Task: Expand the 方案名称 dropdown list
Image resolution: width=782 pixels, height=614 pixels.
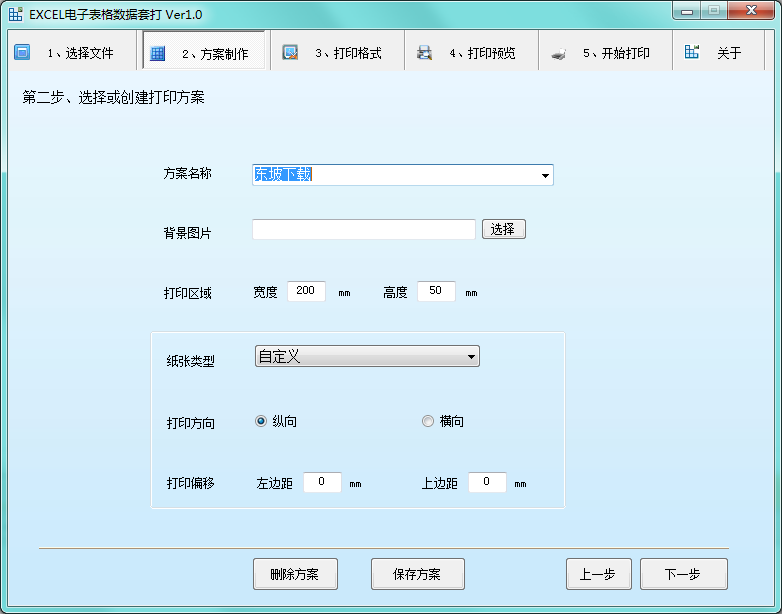Action: (545, 176)
